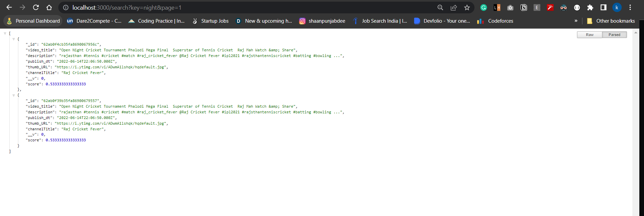This screenshot has height=216, width=644.
Task: Click the first object's score value 0.5333
Action: pos(66,84)
